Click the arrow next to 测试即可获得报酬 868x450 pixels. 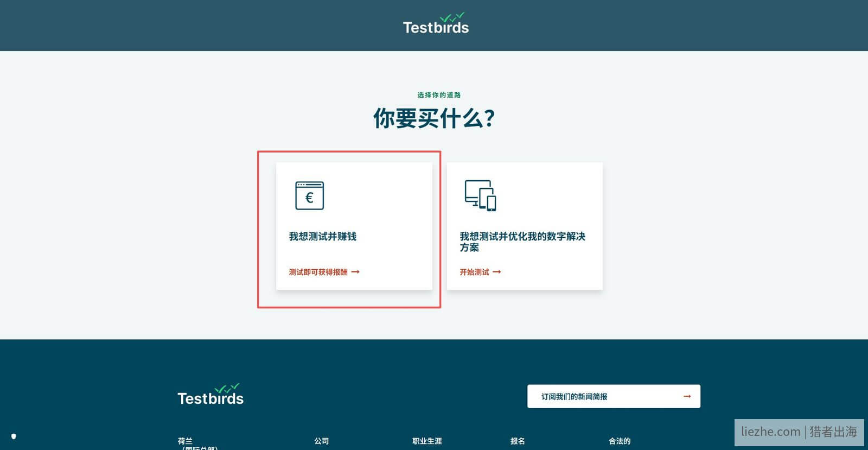355,272
